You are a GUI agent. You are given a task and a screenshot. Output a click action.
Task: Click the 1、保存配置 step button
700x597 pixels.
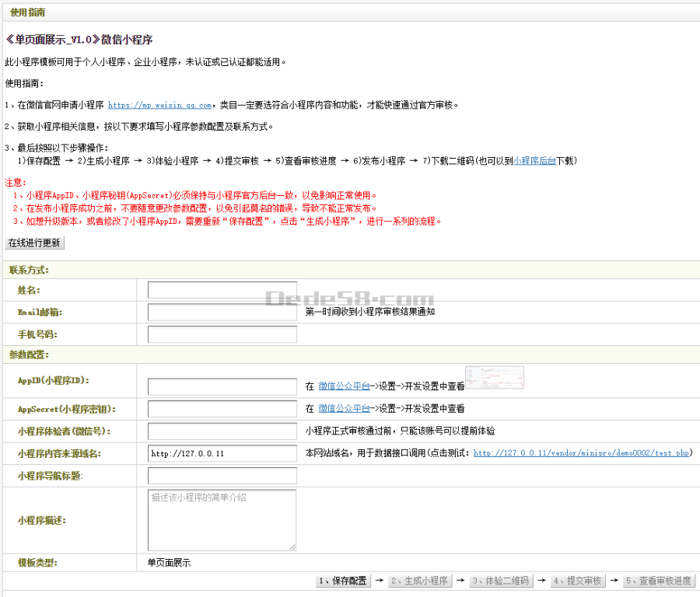[x=341, y=580]
